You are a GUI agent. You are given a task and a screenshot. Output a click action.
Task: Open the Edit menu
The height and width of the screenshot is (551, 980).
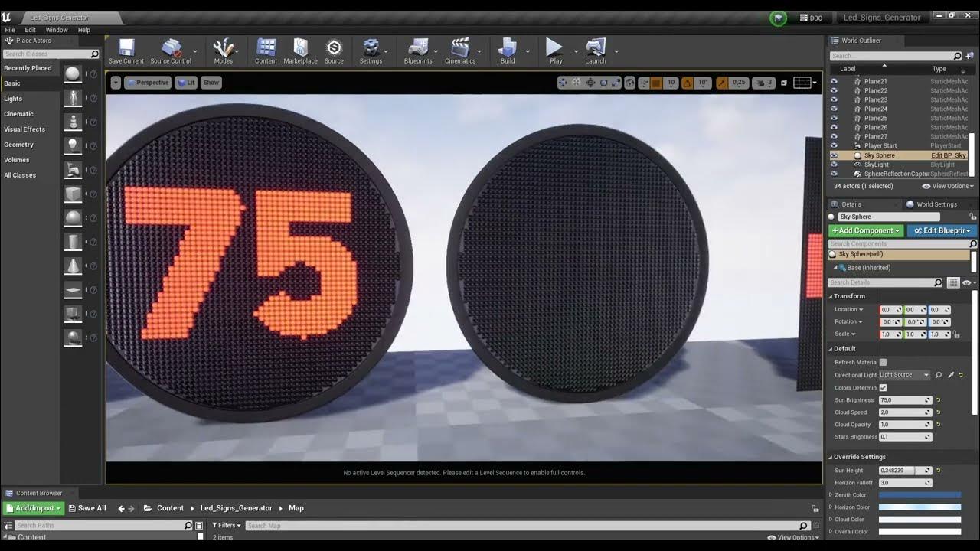click(30, 30)
